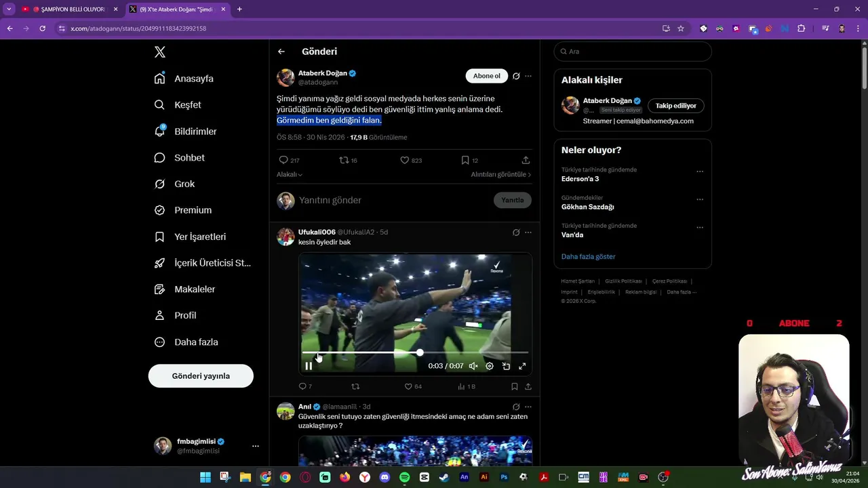Pause the video in Ufukali006's reply

[309, 366]
